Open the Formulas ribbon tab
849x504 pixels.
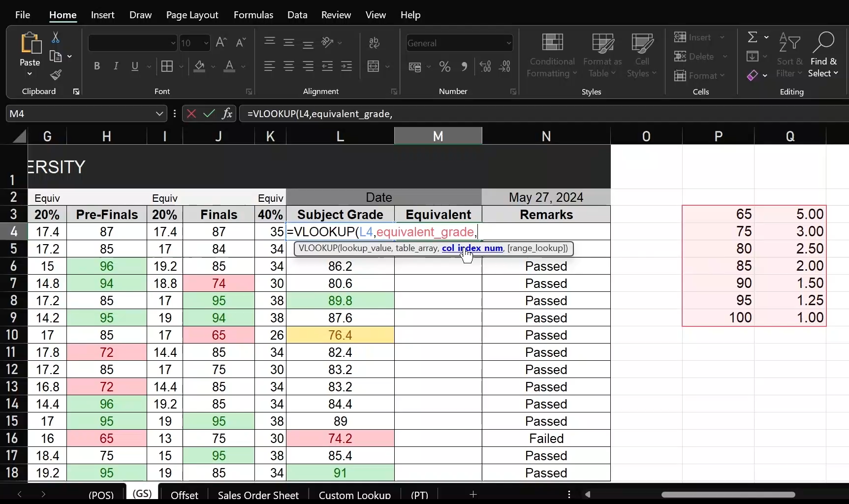pyautogui.click(x=253, y=15)
